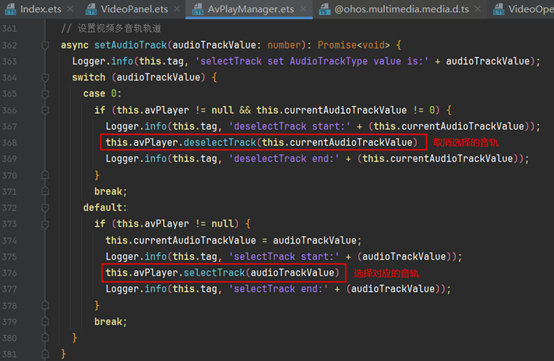Fold the if block at line 373
554x361 pixels.
pos(45,224)
